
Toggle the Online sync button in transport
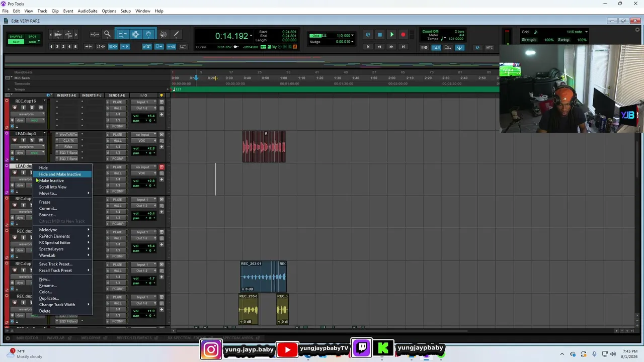[368, 35]
